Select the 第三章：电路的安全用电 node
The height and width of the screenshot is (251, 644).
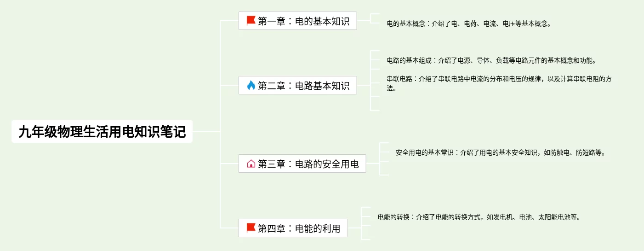pyautogui.click(x=302, y=163)
